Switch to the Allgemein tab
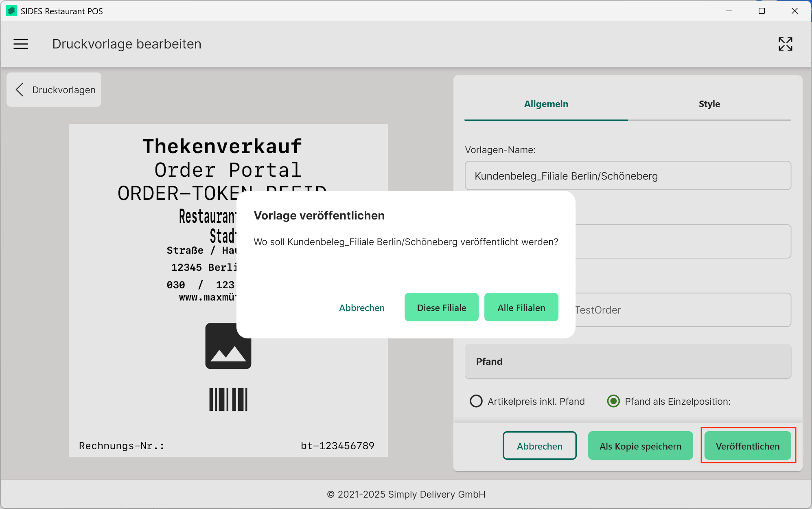This screenshot has height=509, width=812. click(x=546, y=104)
